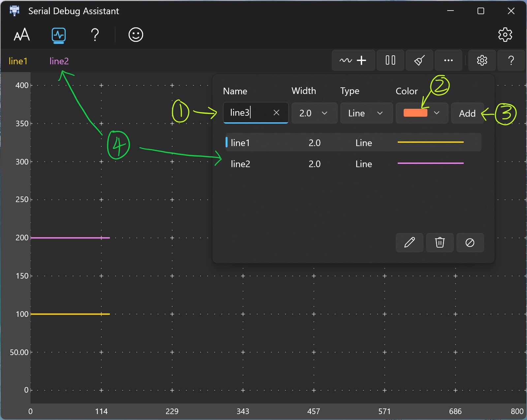Delete selected line with trash icon
527x420 pixels.
[x=440, y=243]
